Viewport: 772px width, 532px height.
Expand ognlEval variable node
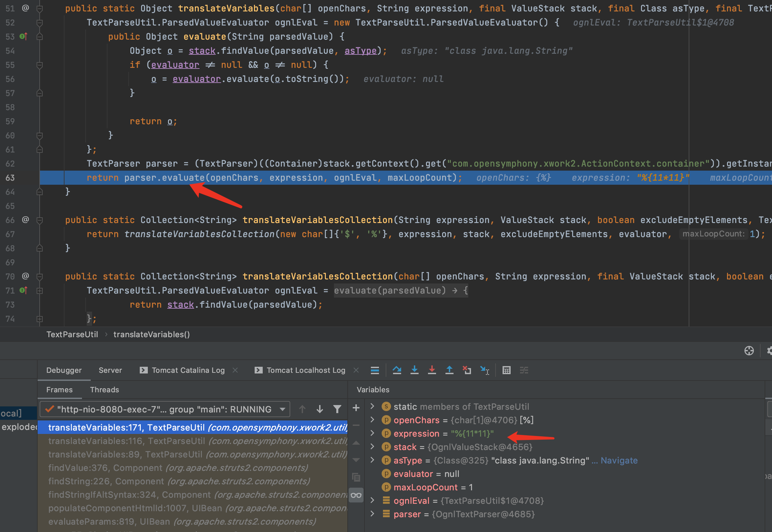[x=372, y=500]
